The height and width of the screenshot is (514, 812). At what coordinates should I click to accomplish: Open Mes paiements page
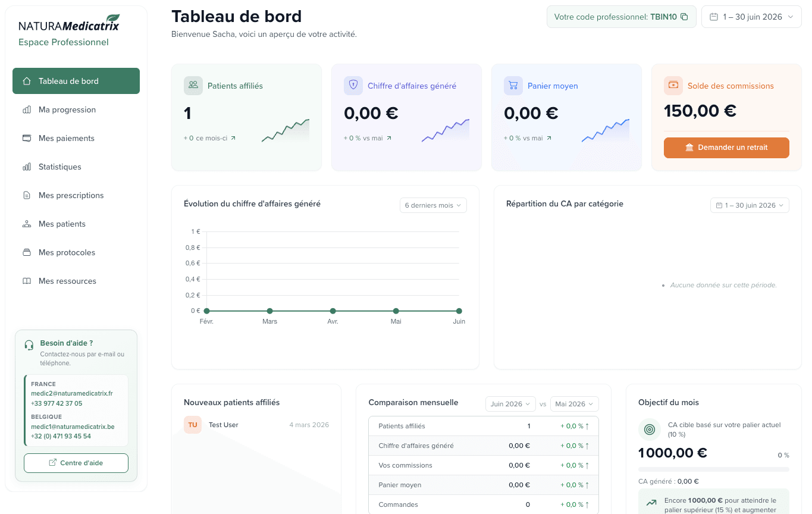click(76, 138)
